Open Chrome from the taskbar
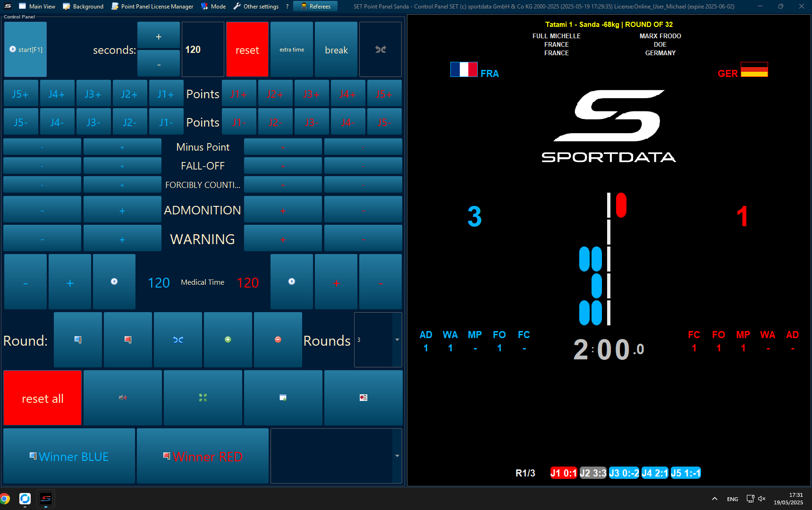812x510 pixels. point(5,499)
